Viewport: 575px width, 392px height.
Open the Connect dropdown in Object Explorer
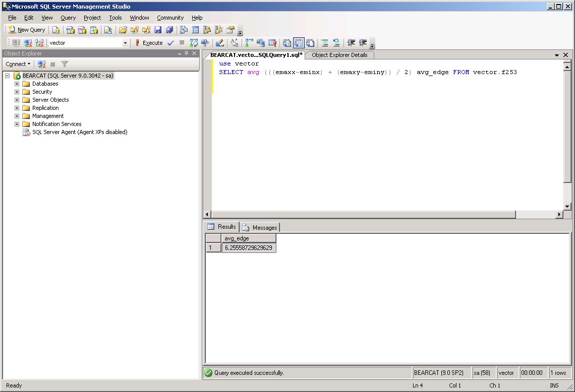(x=18, y=64)
